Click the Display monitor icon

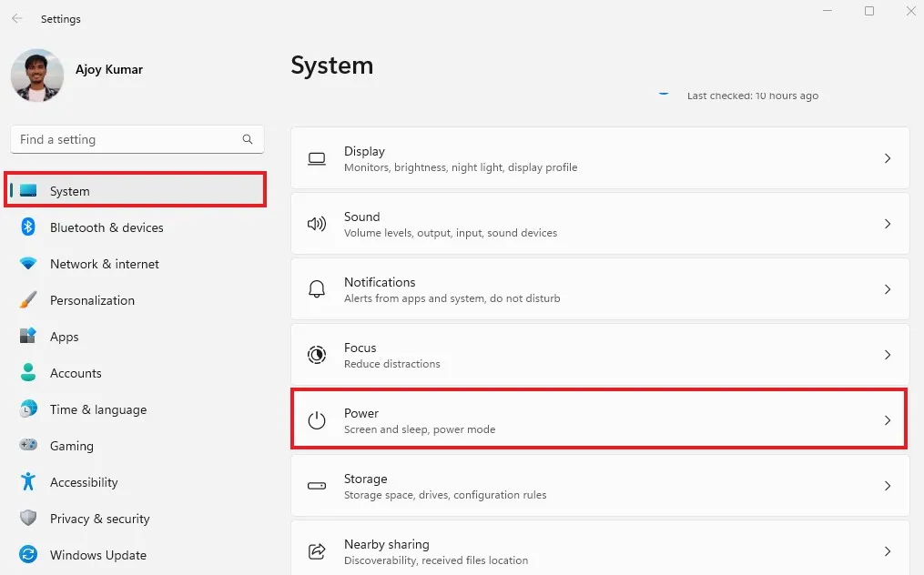316,157
